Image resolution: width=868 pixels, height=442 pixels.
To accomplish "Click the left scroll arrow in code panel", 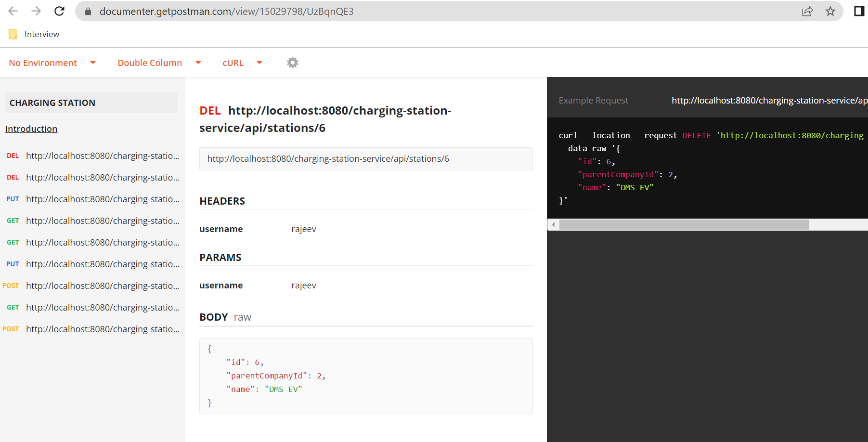I will pos(553,225).
